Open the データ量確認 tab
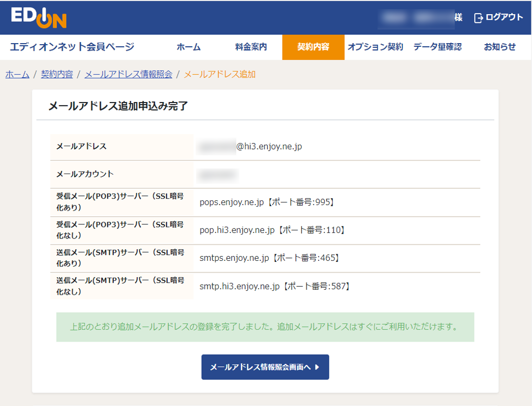532x406 pixels. pos(437,47)
